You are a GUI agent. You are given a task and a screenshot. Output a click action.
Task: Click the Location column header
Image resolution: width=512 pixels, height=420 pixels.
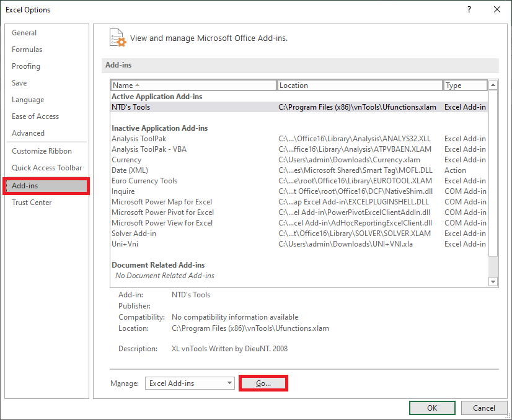pos(361,85)
